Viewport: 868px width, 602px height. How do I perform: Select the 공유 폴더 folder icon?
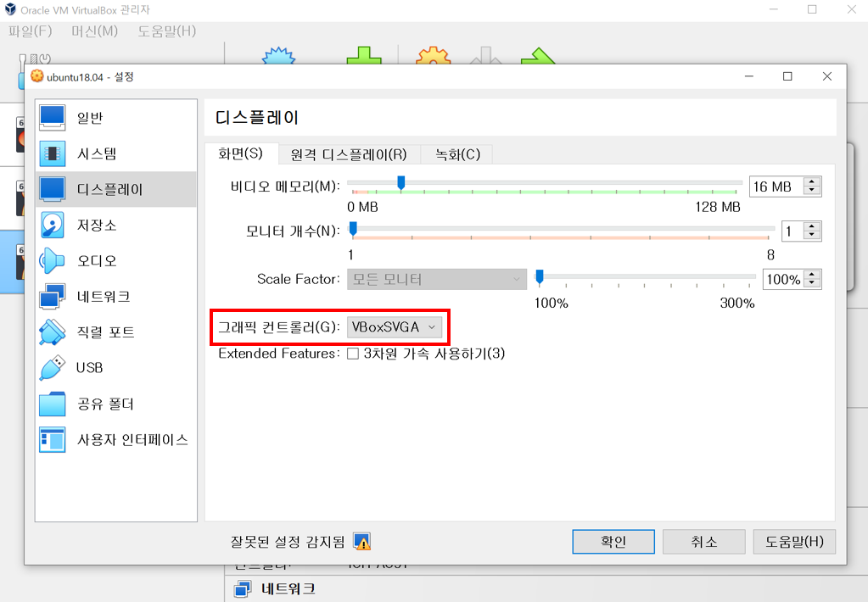(x=53, y=404)
